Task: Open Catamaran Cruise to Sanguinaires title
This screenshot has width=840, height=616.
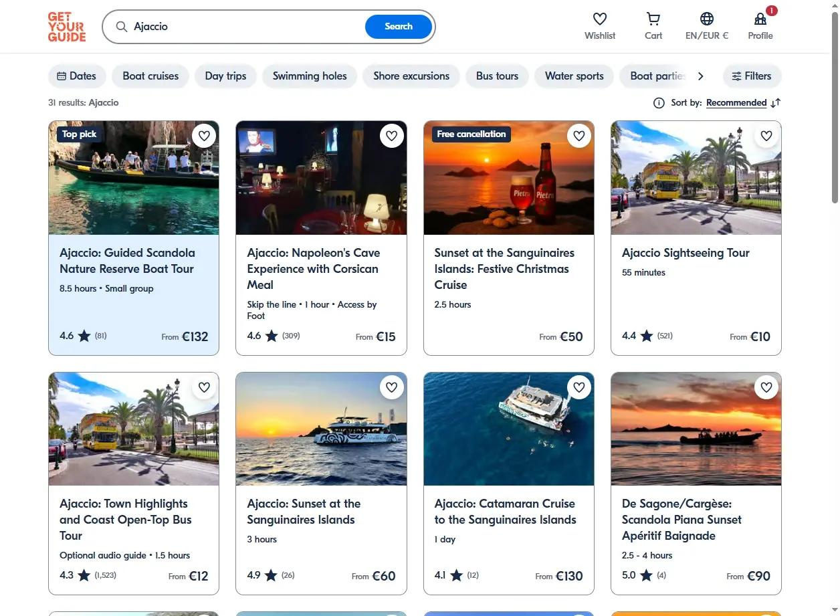Action: (x=505, y=512)
